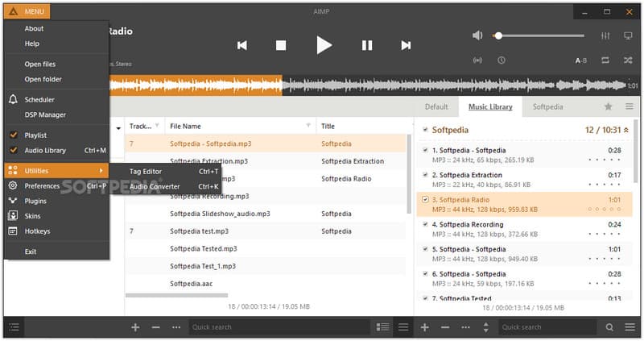Uncheck the Softpedia Extraction track checkbox
The image size is (644, 341).
(x=424, y=174)
